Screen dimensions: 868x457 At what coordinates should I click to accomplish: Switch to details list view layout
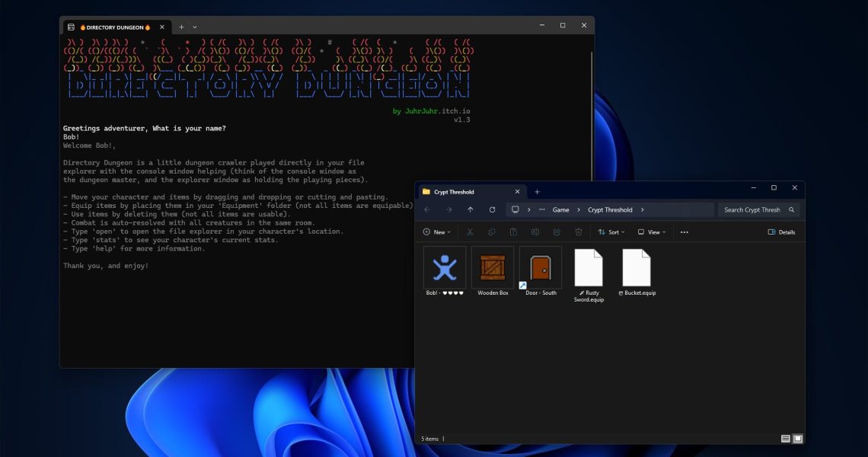point(785,439)
